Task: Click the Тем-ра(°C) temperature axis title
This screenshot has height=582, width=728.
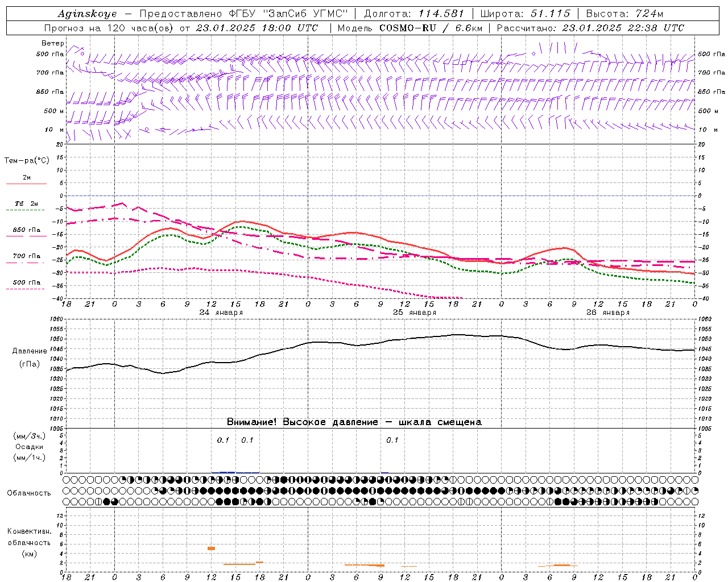Action: click(x=27, y=161)
